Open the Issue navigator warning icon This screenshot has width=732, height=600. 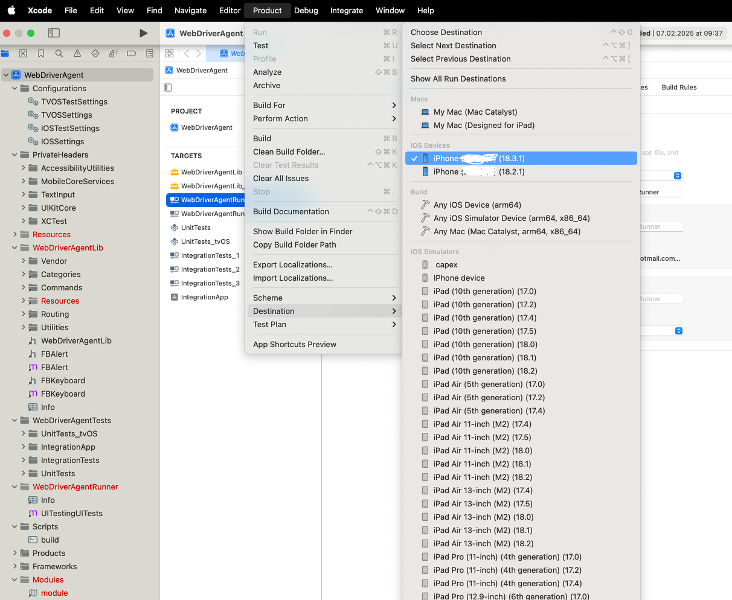click(x=77, y=54)
